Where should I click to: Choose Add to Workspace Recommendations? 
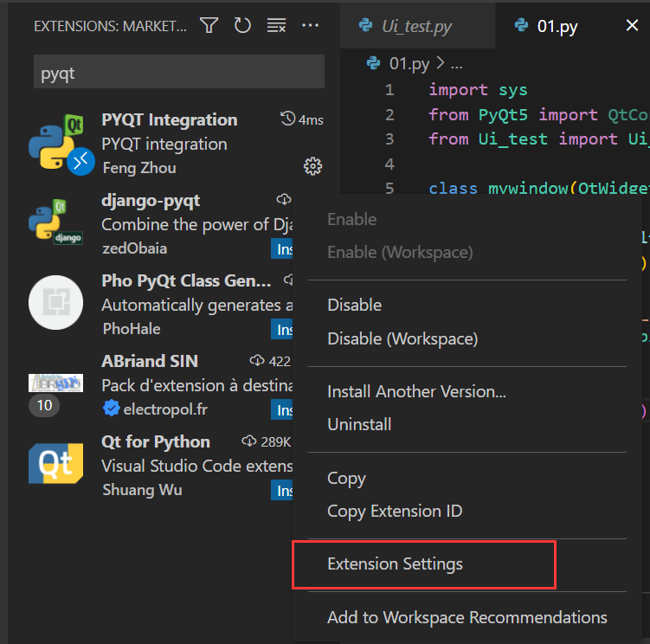click(467, 617)
